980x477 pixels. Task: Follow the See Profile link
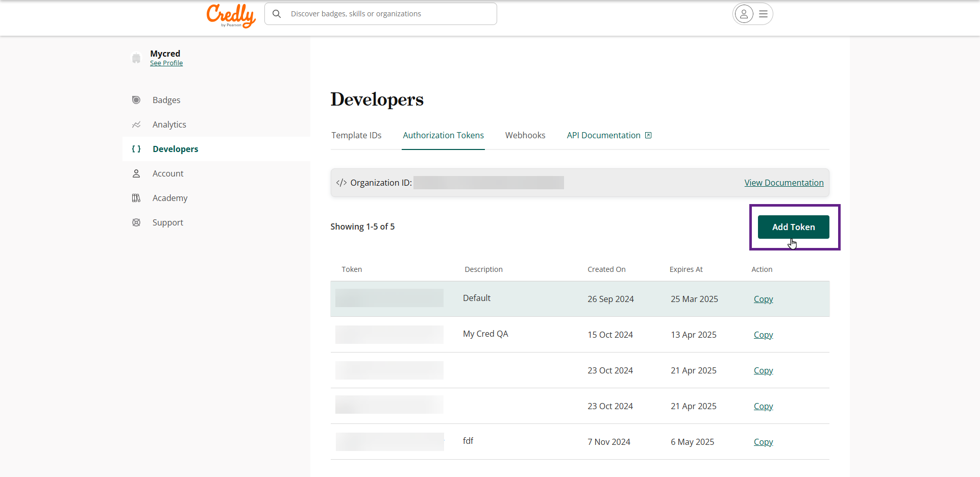click(166, 63)
